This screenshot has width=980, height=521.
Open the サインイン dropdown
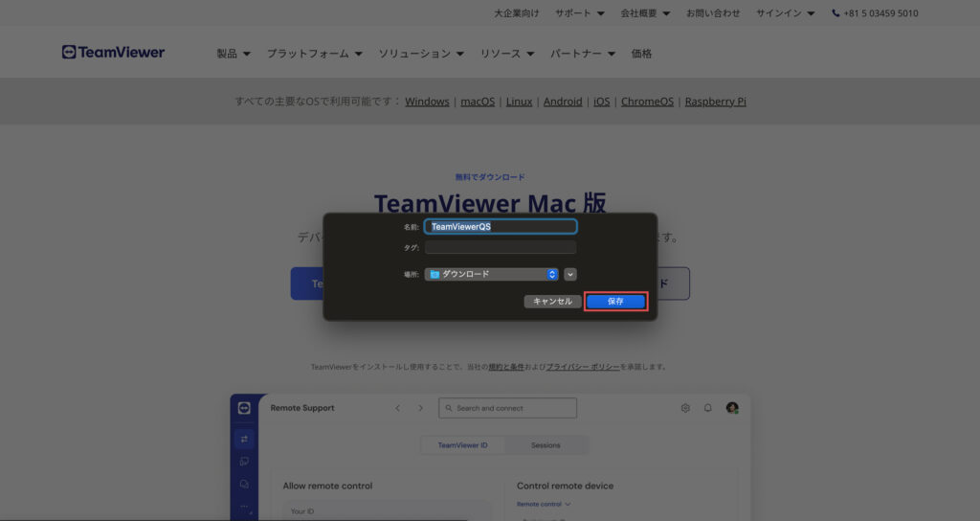pyautogui.click(x=785, y=13)
